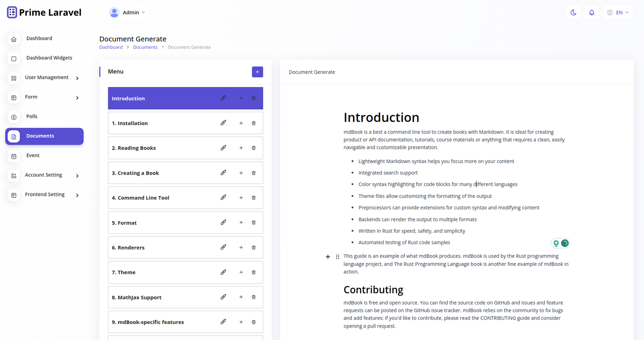
Task: Select the 4. Command Line Tool entry
Action: [x=140, y=198]
